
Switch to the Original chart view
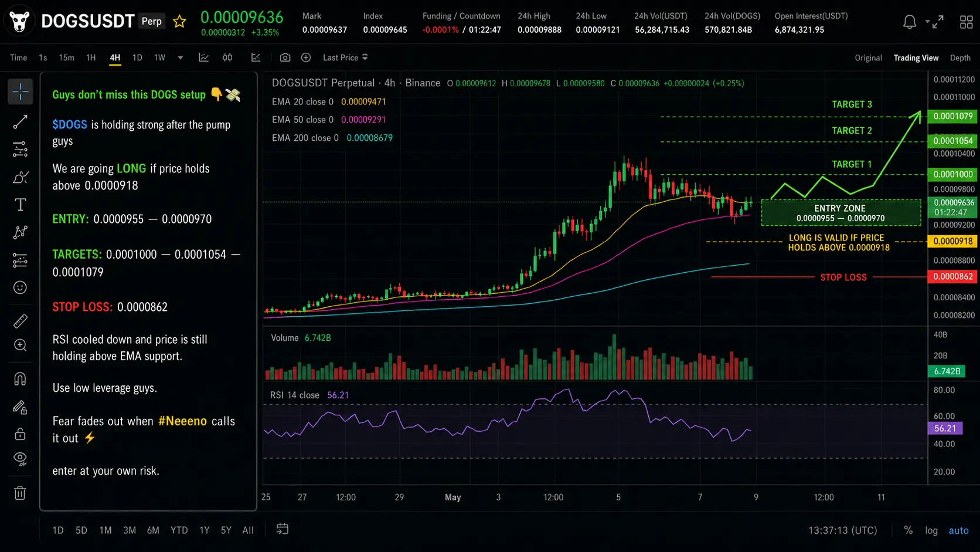868,57
